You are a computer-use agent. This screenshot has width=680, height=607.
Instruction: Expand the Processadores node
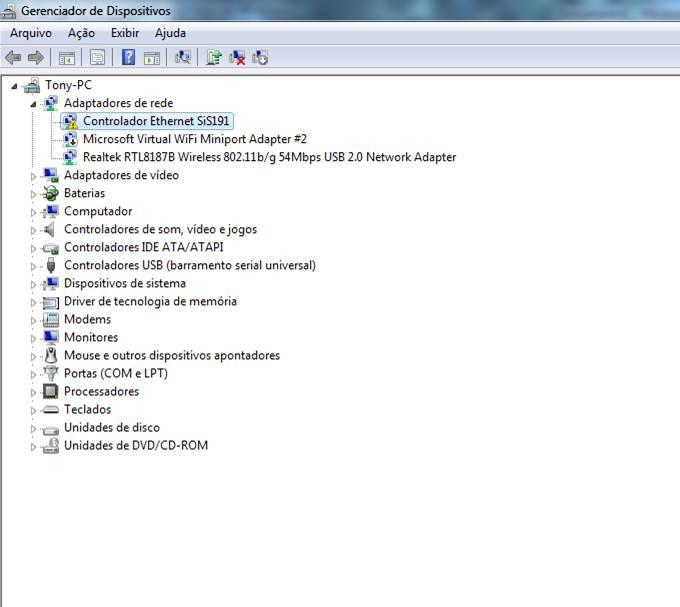click(33, 392)
